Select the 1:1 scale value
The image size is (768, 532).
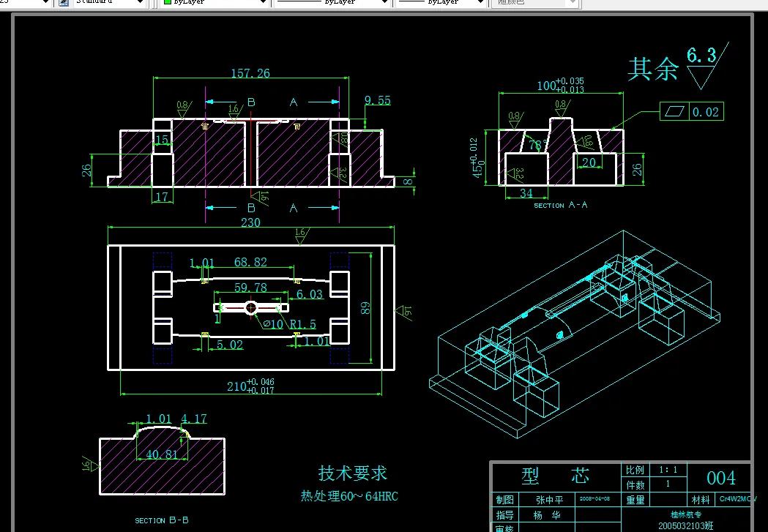click(x=668, y=470)
